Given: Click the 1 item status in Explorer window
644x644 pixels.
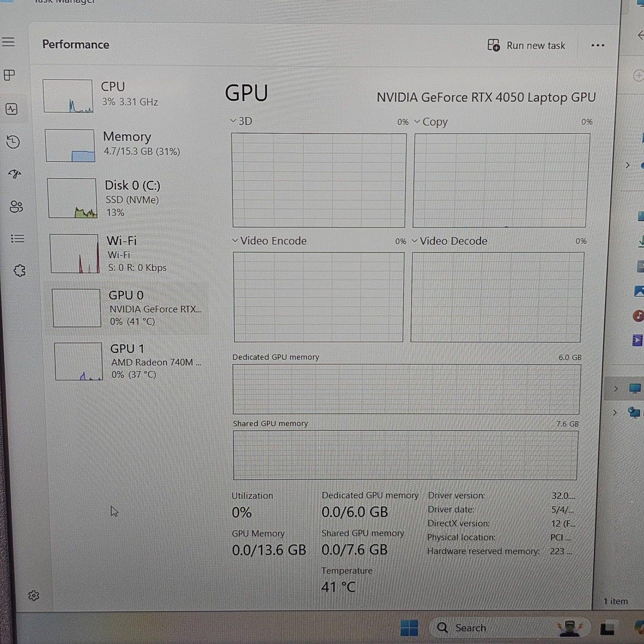Looking at the screenshot, I should click(x=616, y=601).
